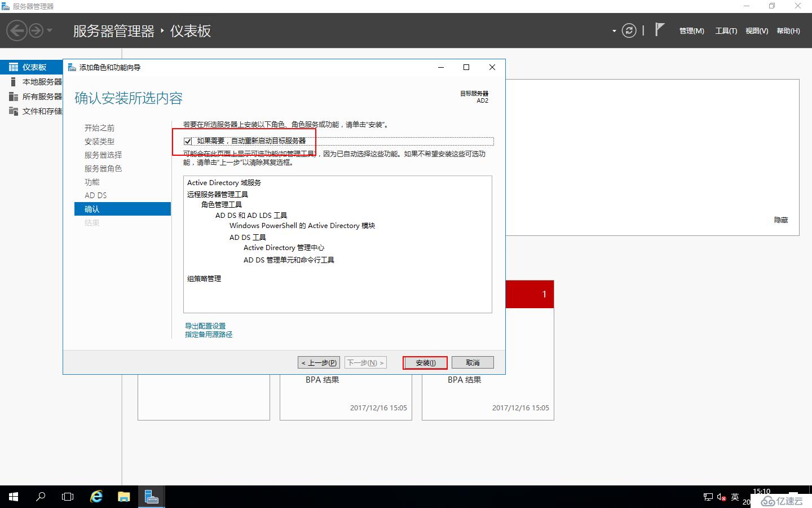Go to the 功能 wizard step
Screen dimensions: 812x508
92,182
